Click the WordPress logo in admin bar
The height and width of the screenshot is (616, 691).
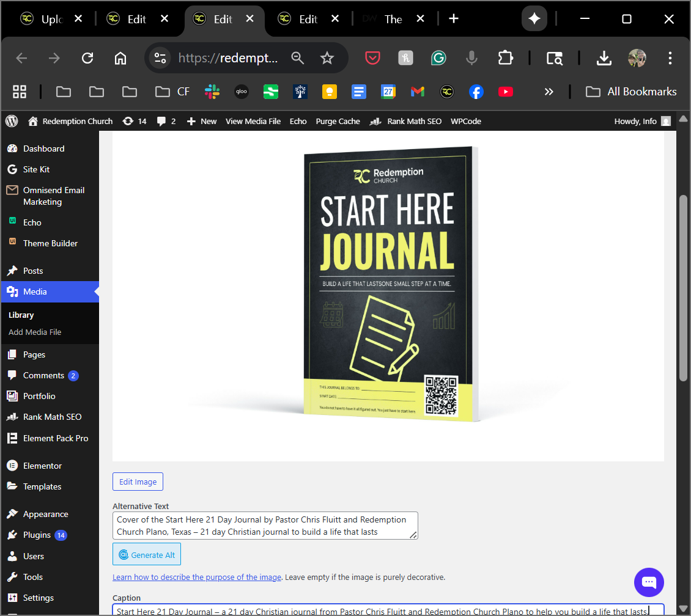pyautogui.click(x=12, y=121)
